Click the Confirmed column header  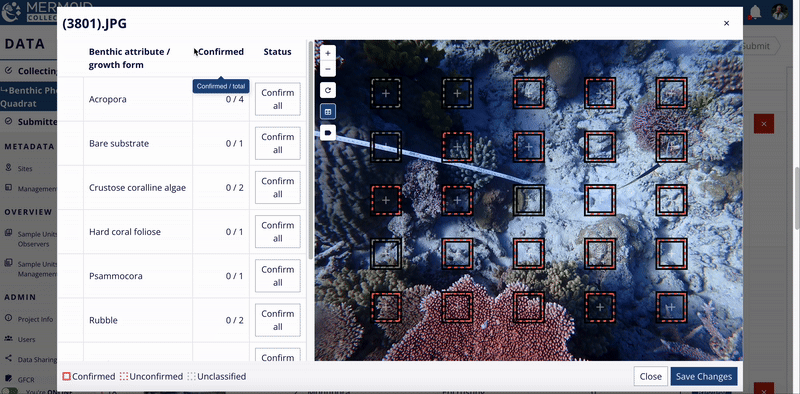click(220, 52)
